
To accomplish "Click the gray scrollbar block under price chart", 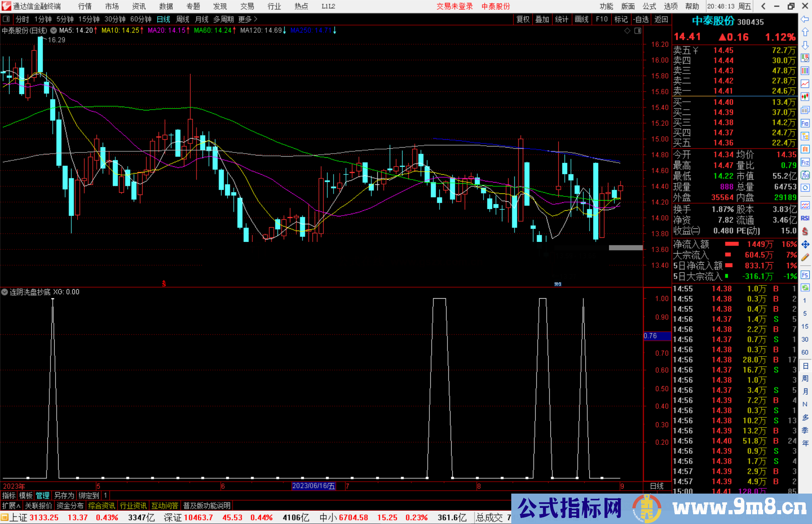I will (626, 248).
